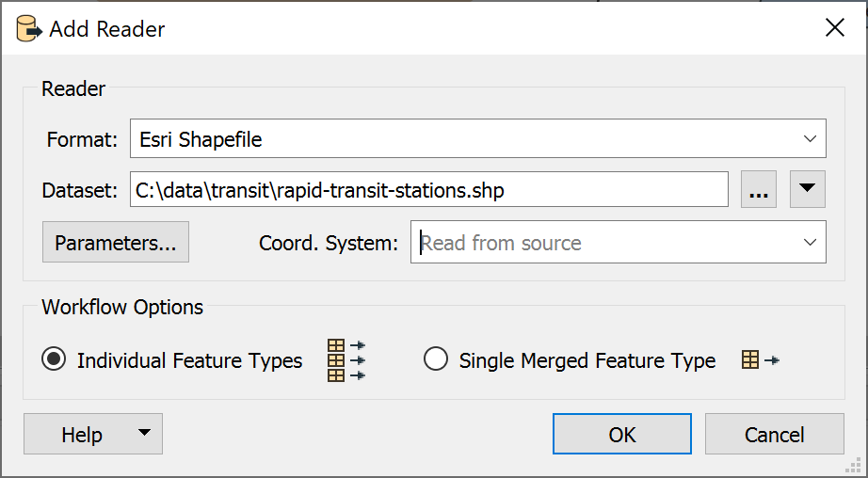The width and height of the screenshot is (868, 478).
Task: Open the Help button dropdown arrow
Action: click(x=144, y=433)
